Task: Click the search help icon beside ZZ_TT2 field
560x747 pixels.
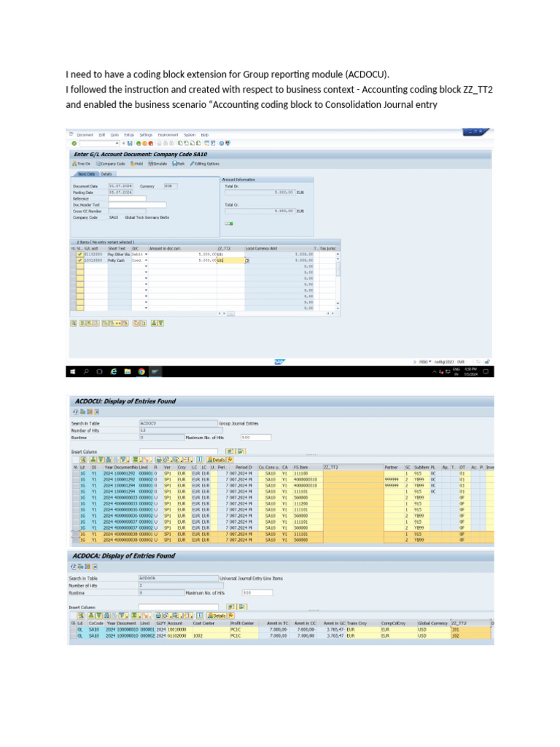Action: (x=247, y=260)
